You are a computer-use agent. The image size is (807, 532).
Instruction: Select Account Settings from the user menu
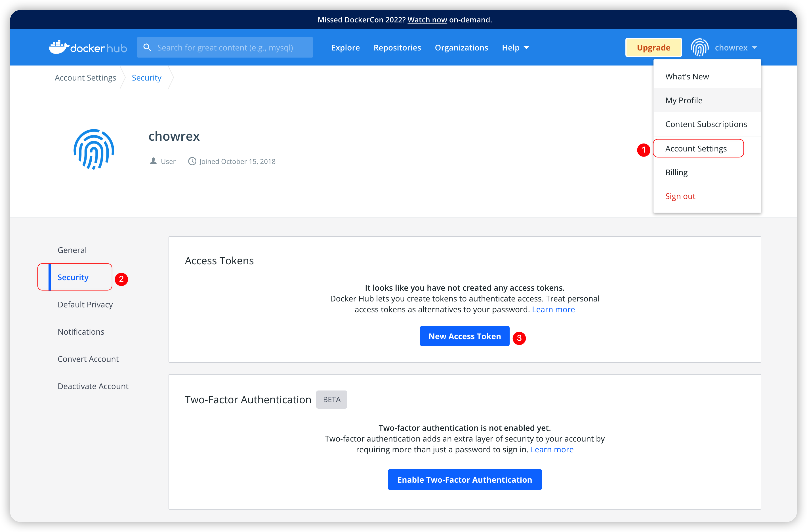pyautogui.click(x=696, y=149)
